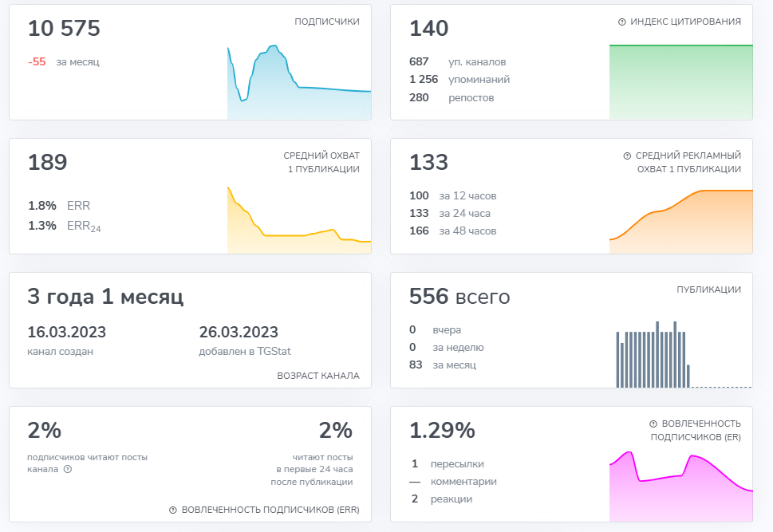Image resolution: width=773 pixels, height=532 pixels.
Task: Click help icon beside ВОВЛЕЧЕННОСТЬ ПОДПИСЧИКОВ (ERR)
Action: (x=173, y=510)
